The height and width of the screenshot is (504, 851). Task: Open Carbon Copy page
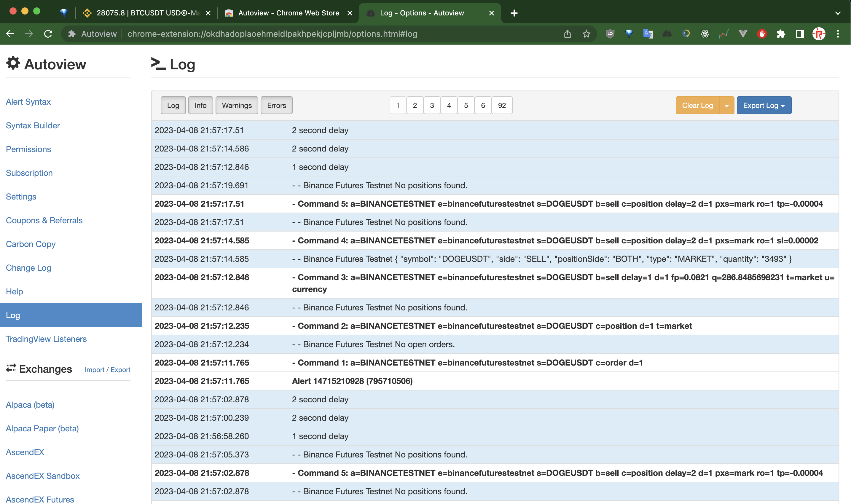click(31, 244)
